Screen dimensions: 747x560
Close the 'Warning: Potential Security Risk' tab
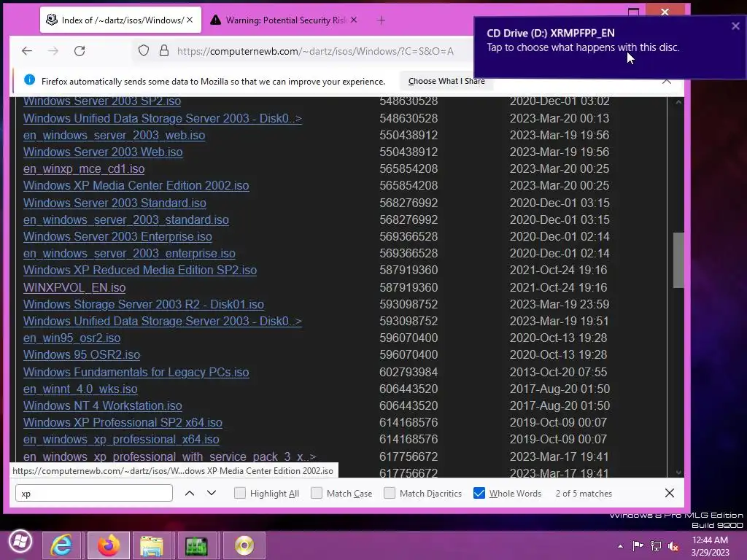point(354,20)
